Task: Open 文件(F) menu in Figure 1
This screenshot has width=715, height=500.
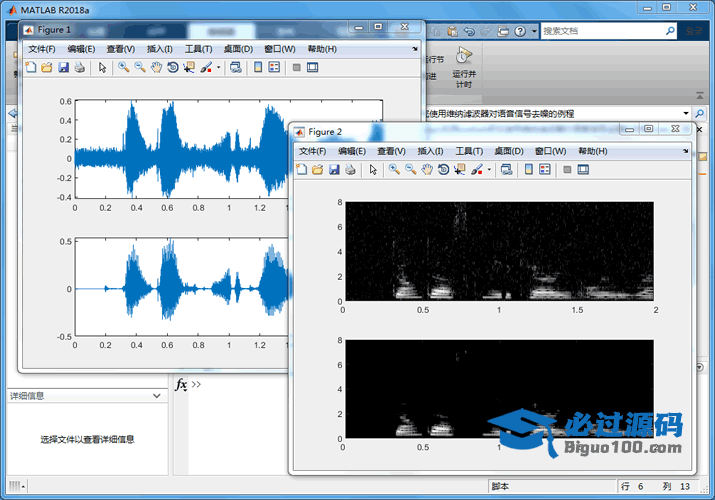Action: click(42, 49)
